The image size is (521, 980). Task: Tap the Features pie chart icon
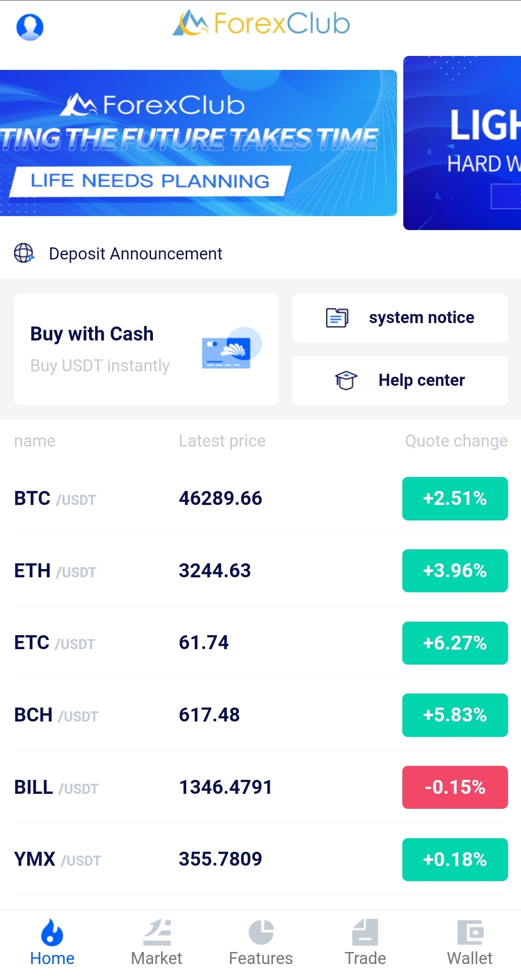pos(261,932)
